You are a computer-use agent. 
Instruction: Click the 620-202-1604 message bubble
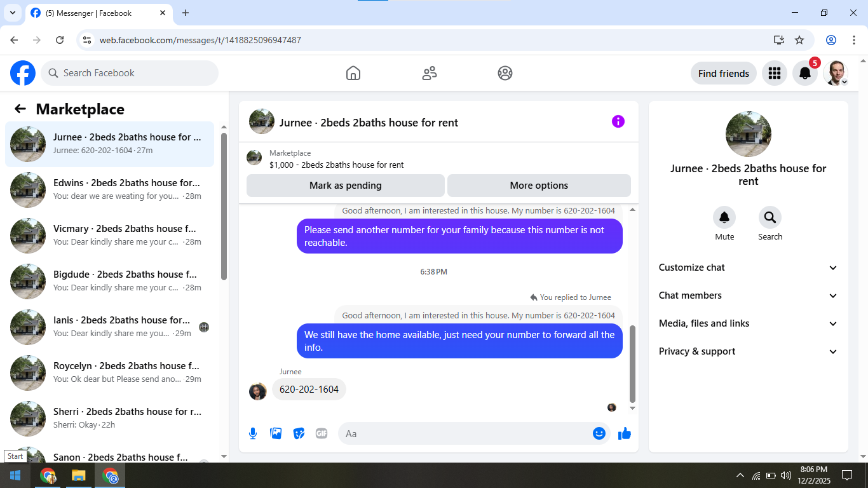(309, 390)
